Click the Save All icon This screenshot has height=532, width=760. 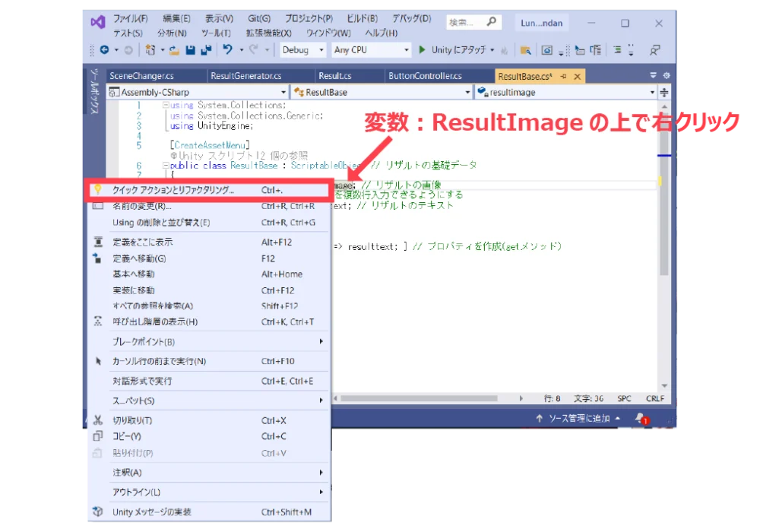(207, 50)
